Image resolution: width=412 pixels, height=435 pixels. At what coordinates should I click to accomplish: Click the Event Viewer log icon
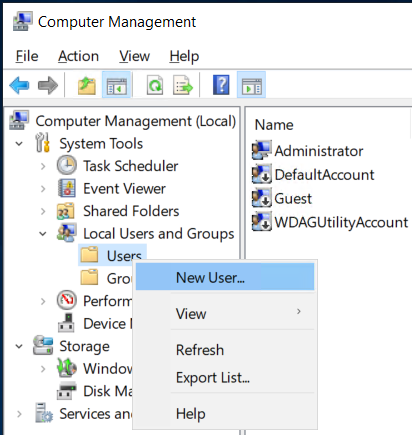click(66, 188)
